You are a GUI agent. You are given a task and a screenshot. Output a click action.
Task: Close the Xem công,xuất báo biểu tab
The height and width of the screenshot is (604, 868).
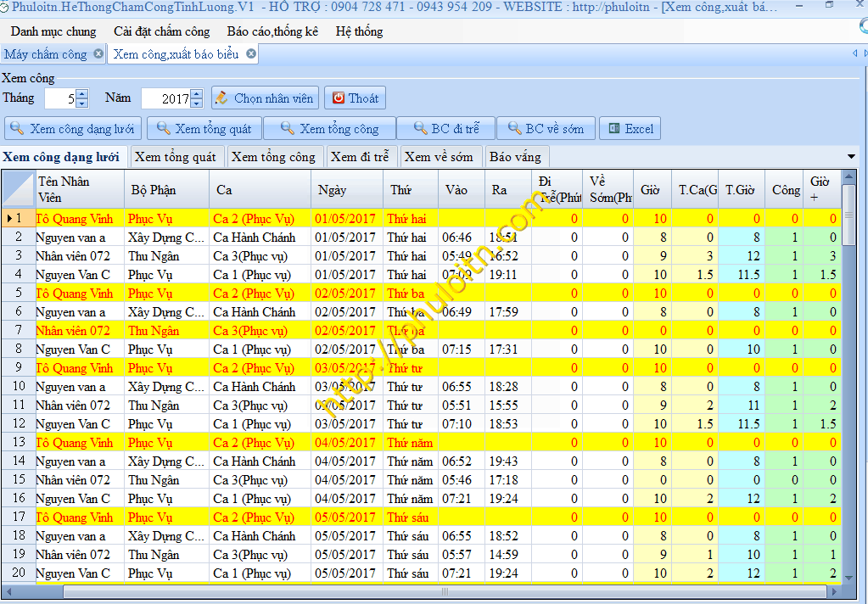[251, 53]
